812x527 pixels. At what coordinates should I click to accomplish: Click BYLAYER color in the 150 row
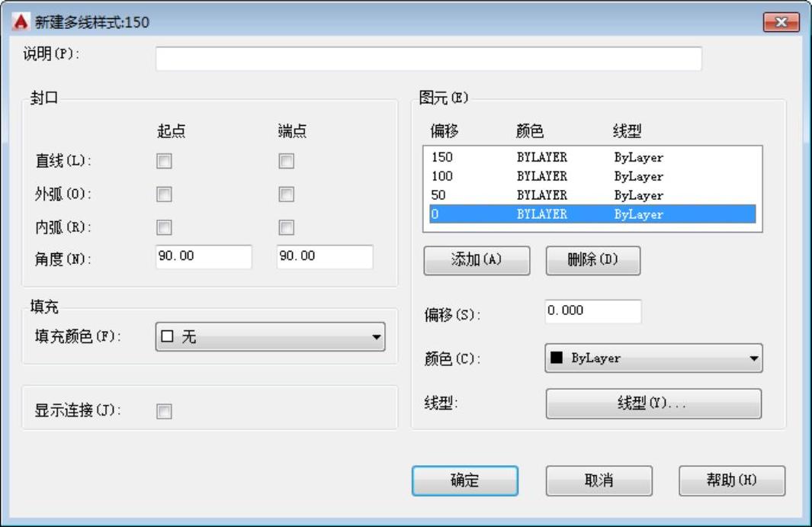coord(541,157)
